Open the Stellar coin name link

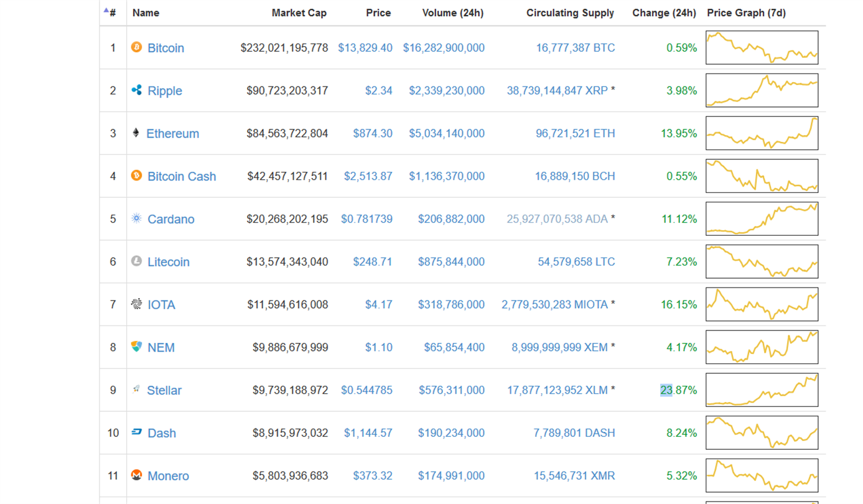(x=164, y=390)
